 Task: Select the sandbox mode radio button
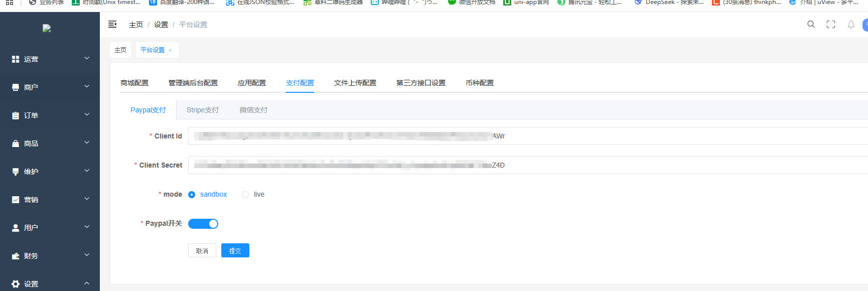point(192,195)
